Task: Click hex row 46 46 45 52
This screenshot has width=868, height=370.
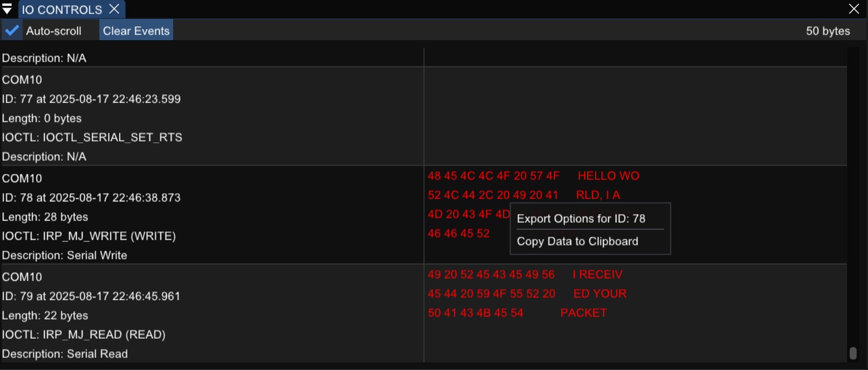Action: pyautogui.click(x=459, y=233)
